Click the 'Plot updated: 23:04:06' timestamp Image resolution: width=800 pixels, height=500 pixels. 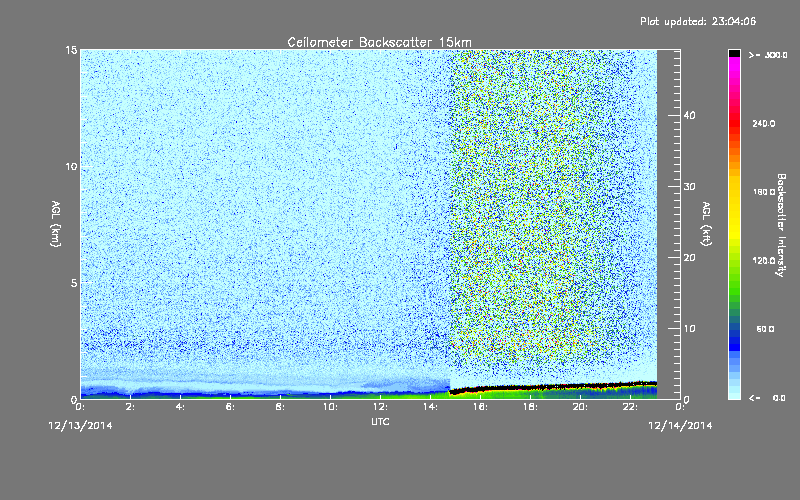[698, 21]
